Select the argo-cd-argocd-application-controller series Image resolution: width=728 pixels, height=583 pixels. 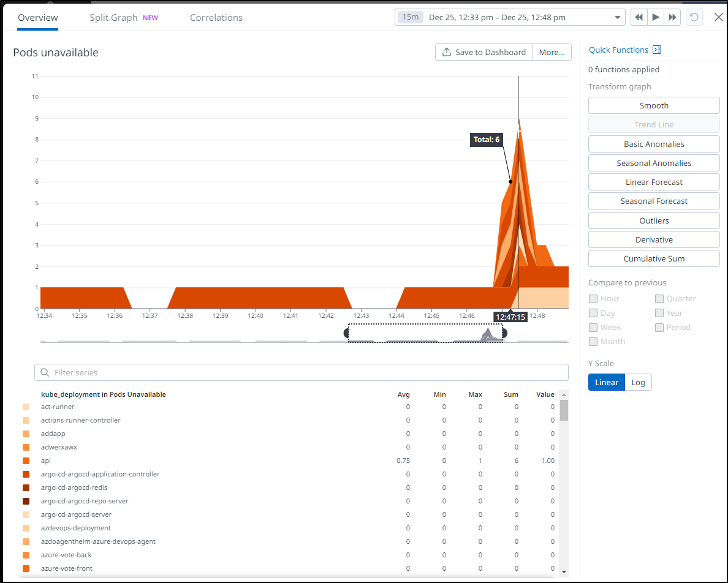pyautogui.click(x=289, y=474)
